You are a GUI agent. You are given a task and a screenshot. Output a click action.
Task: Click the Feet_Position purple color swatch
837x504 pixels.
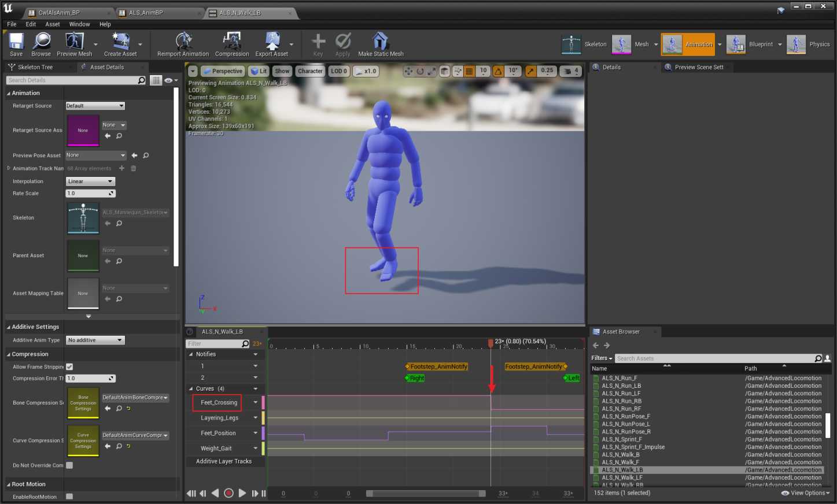(263, 433)
